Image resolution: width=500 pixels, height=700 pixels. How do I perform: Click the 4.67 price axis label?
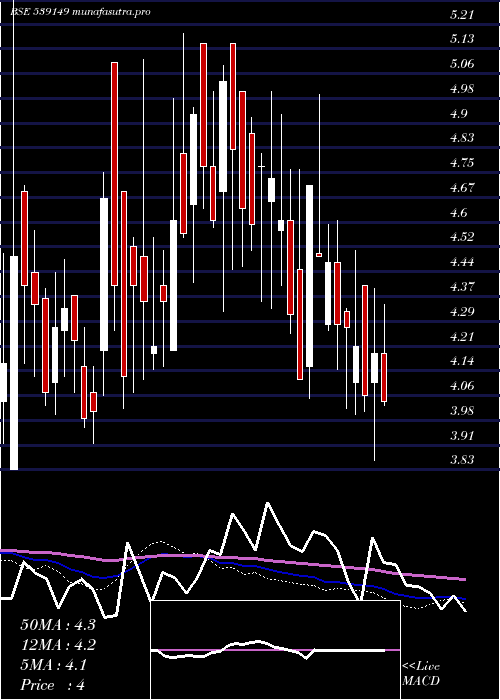click(461, 188)
